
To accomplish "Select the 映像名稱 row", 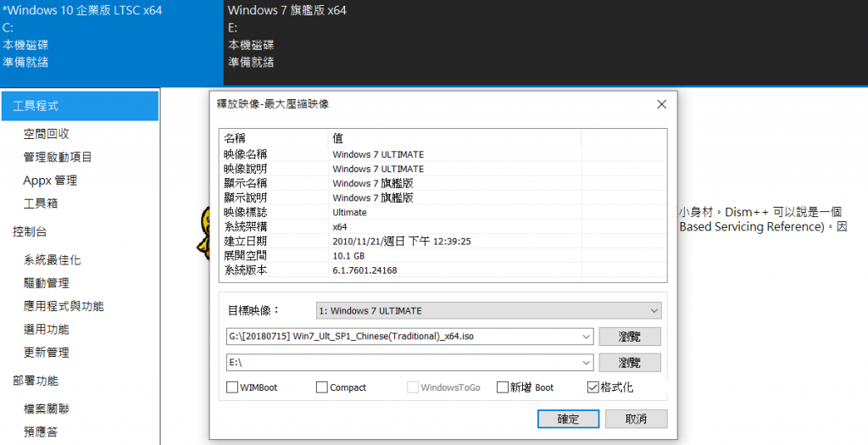I will coord(442,154).
